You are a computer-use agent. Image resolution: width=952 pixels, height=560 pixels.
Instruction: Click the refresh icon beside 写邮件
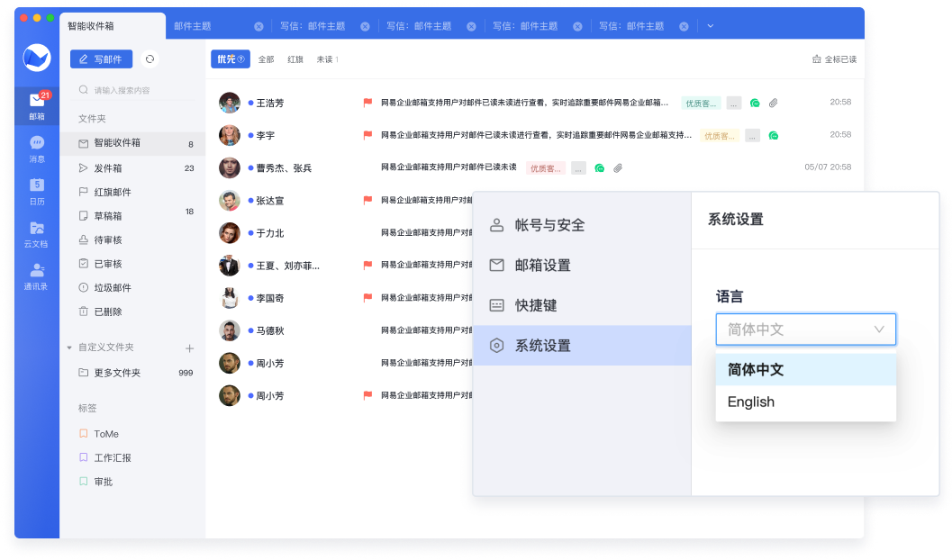[x=150, y=59]
